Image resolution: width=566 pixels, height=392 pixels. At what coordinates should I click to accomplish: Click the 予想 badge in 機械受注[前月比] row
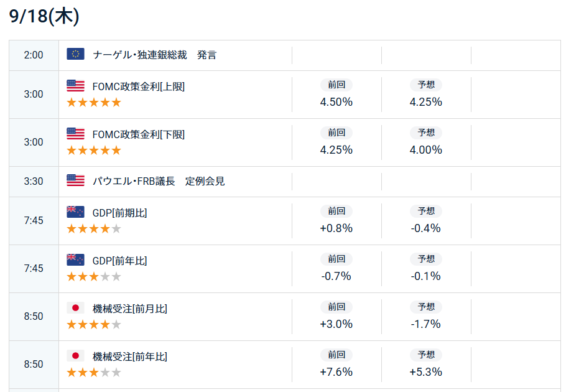[x=426, y=307]
